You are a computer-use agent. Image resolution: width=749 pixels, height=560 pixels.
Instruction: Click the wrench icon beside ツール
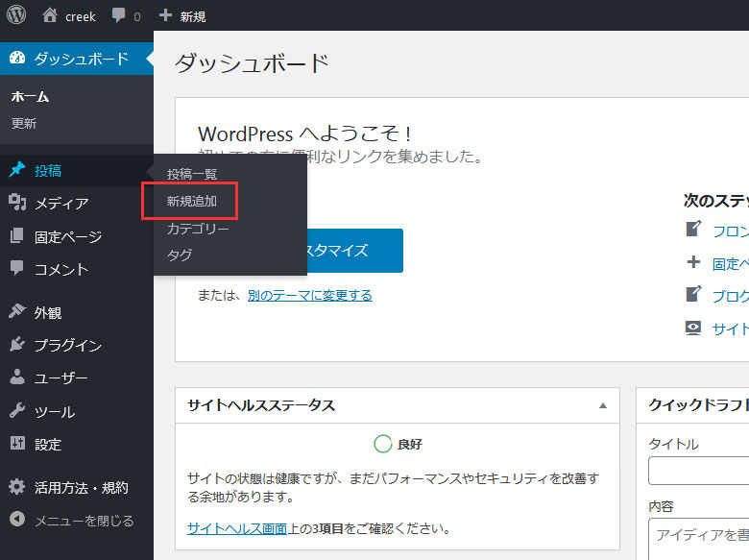pos(17,410)
